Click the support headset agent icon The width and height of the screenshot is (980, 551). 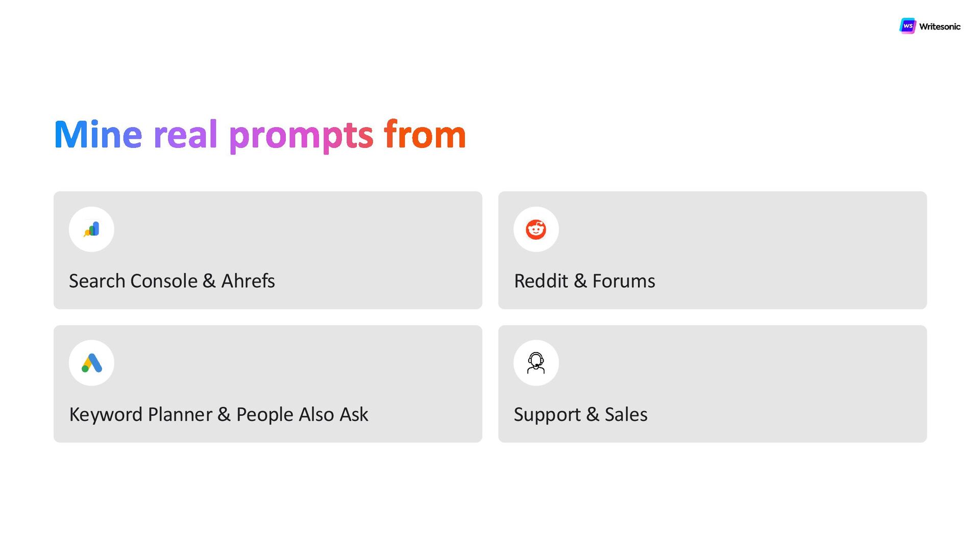(536, 363)
